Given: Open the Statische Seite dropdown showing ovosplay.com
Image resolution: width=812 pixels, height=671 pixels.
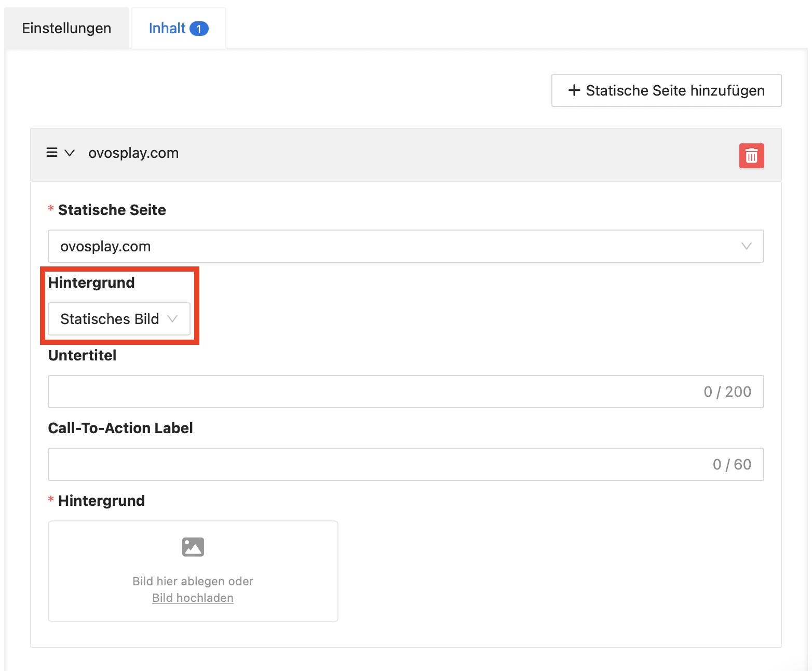Looking at the screenshot, I should [x=405, y=246].
